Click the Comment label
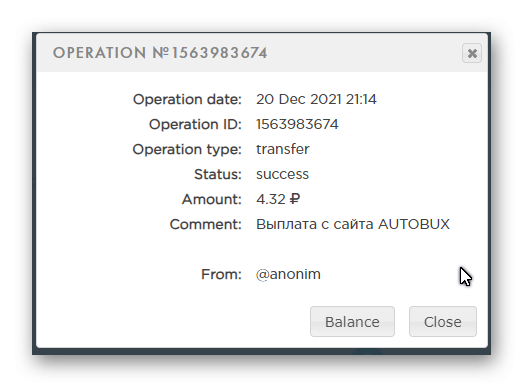This screenshot has height=387, width=523. coord(205,224)
